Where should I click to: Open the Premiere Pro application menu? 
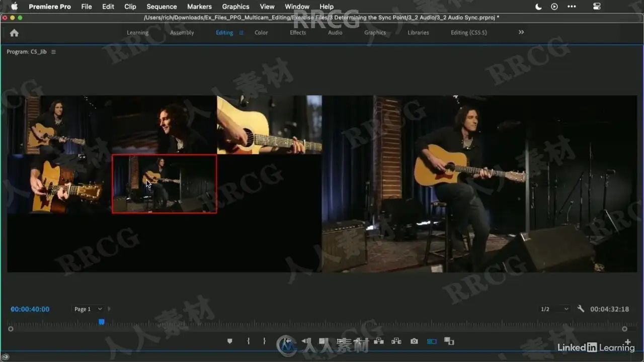pos(50,7)
